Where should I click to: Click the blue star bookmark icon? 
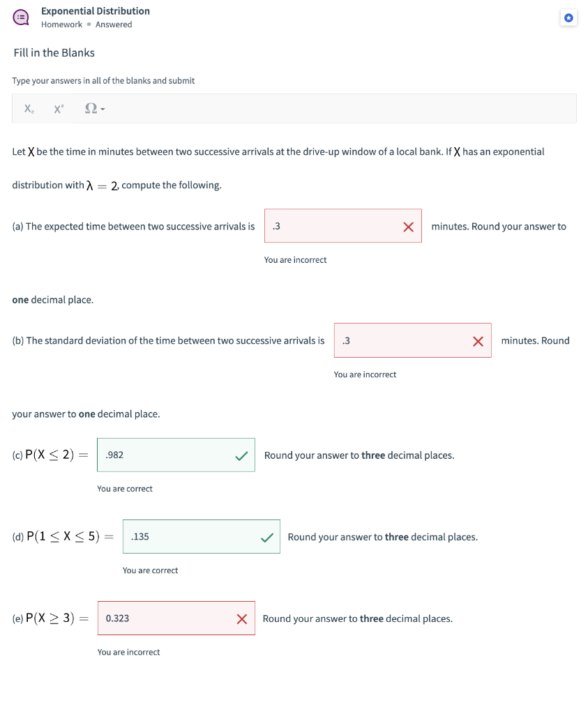coord(568,17)
